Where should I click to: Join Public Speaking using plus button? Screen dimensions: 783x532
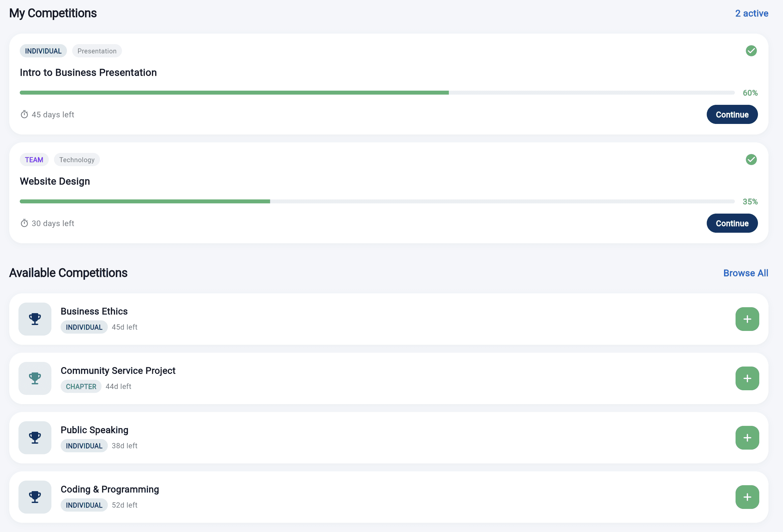click(747, 437)
